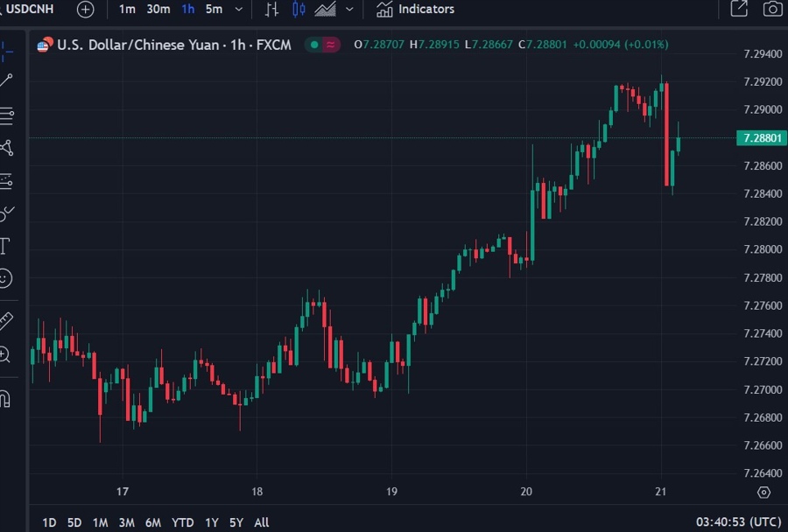The image size is (788, 532).
Task: Expand the timeframe interval dropdown
Action: point(239,10)
